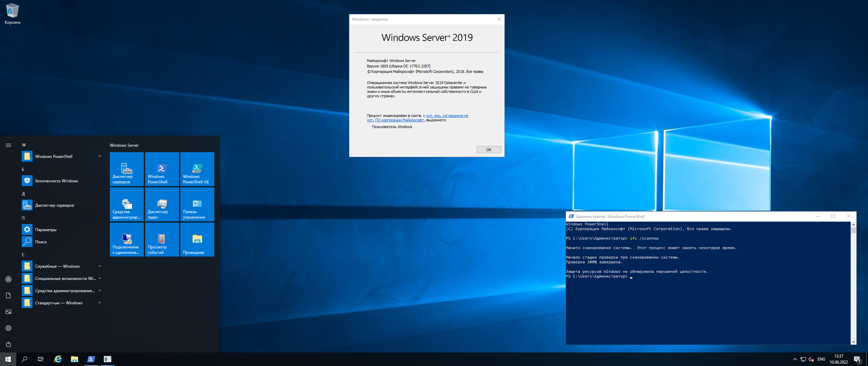
Task: Jump to letter Д in app list
Action: (x=23, y=194)
